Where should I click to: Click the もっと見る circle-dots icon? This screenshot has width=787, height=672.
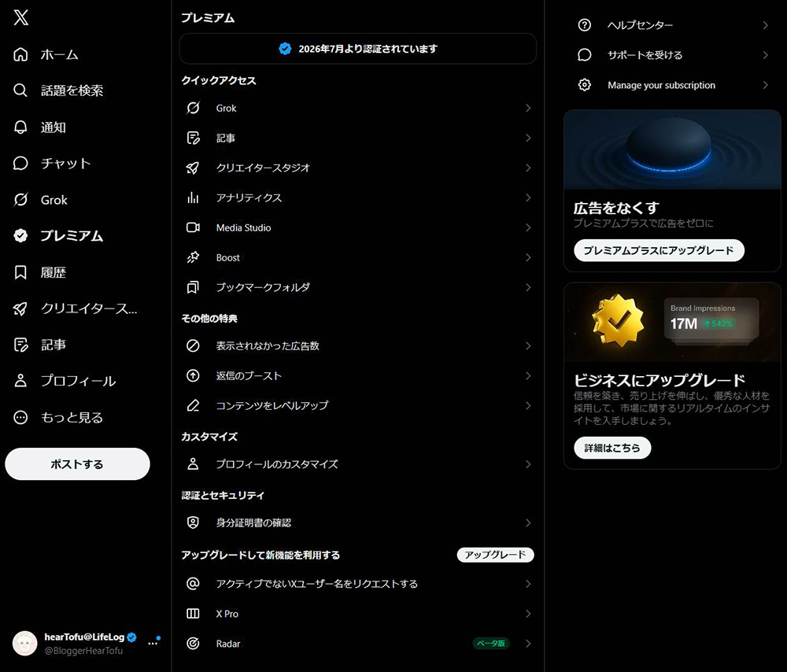20,417
